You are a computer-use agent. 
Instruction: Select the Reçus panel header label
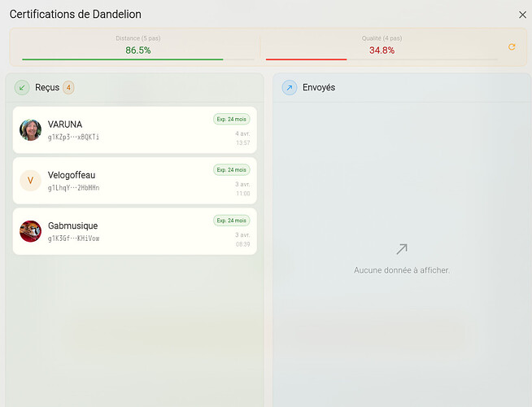pos(47,87)
